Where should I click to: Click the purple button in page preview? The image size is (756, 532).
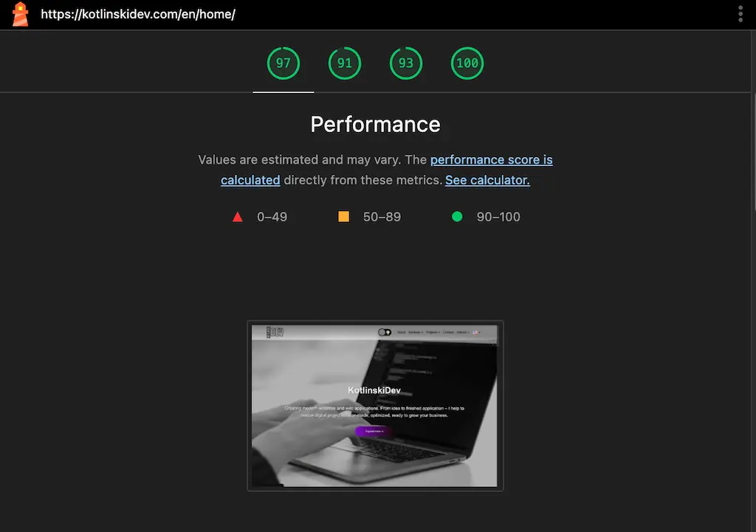374,431
